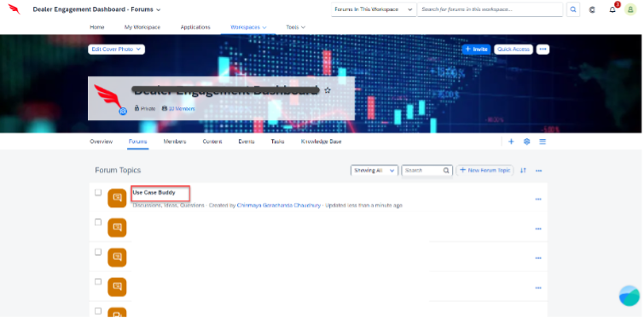Click the plus icon beside workspace tabs
The width and height of the screenshot is (644, 318).
click(x=511, y=142)
